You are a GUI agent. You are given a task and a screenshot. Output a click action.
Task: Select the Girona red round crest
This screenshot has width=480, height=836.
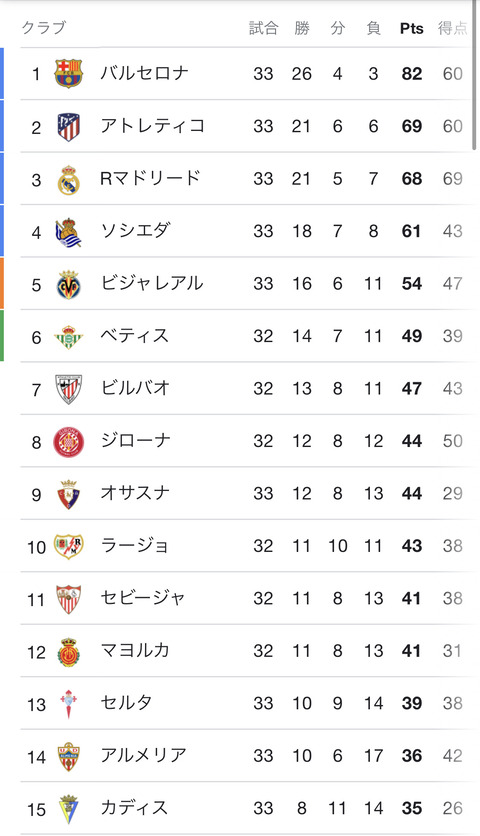68,441
